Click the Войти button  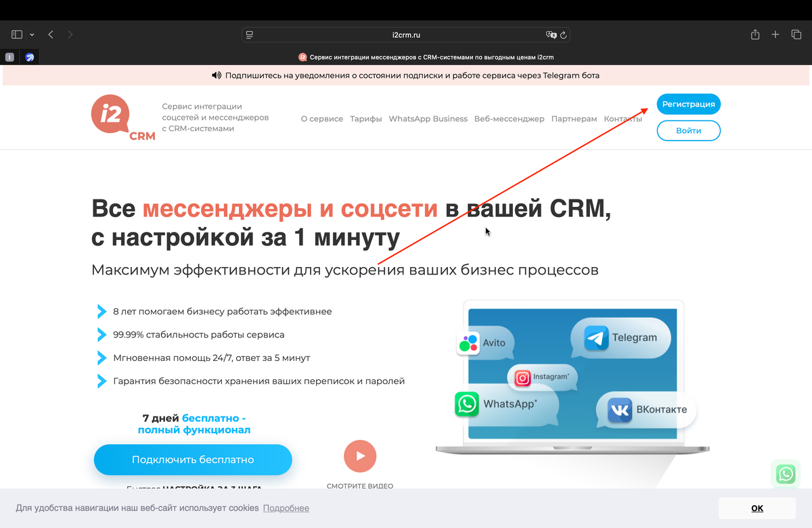[x=688, y=130]
